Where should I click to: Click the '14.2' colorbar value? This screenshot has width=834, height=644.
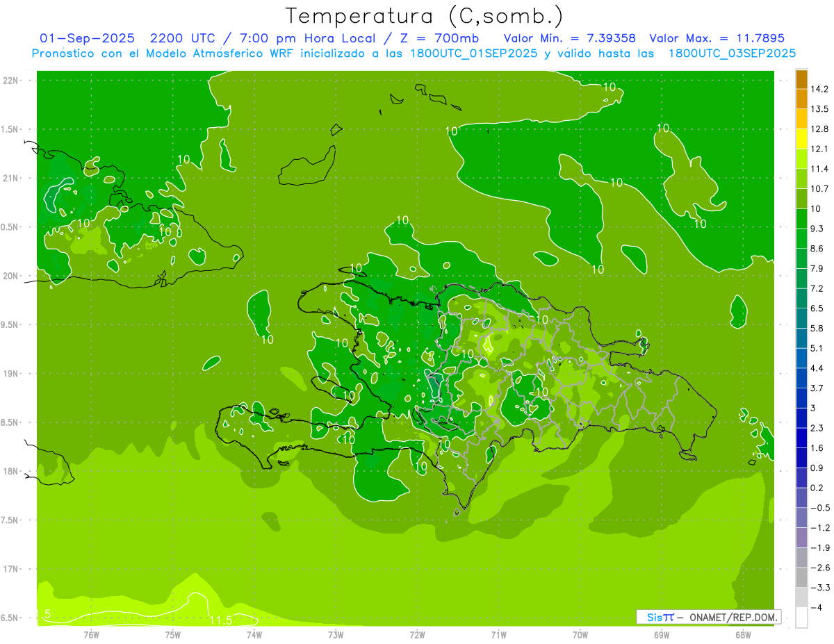click(x=820, y=89)
